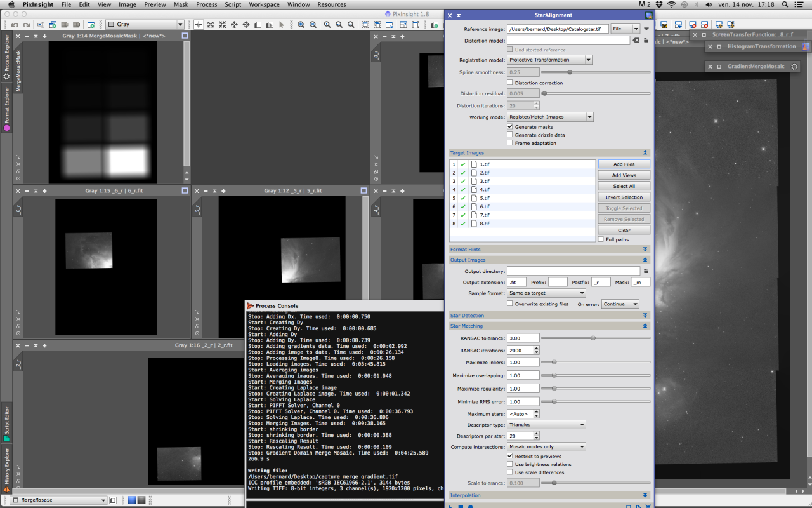Open the Working mode dropdown
The image size is (812, 508).
tap(550, 117)
